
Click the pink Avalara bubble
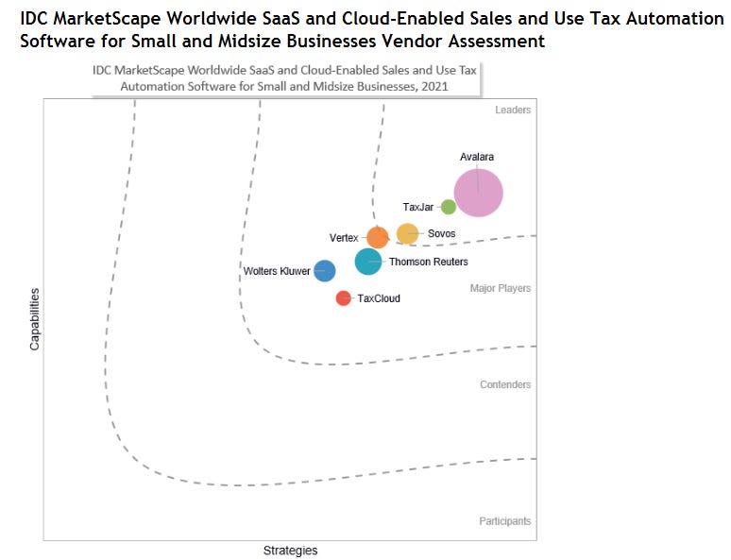[x=478, y=193]
